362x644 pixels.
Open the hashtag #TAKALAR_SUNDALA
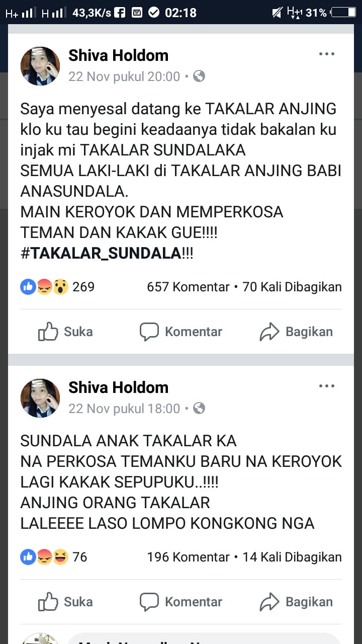pyautogui.click(x=101, y=253)
